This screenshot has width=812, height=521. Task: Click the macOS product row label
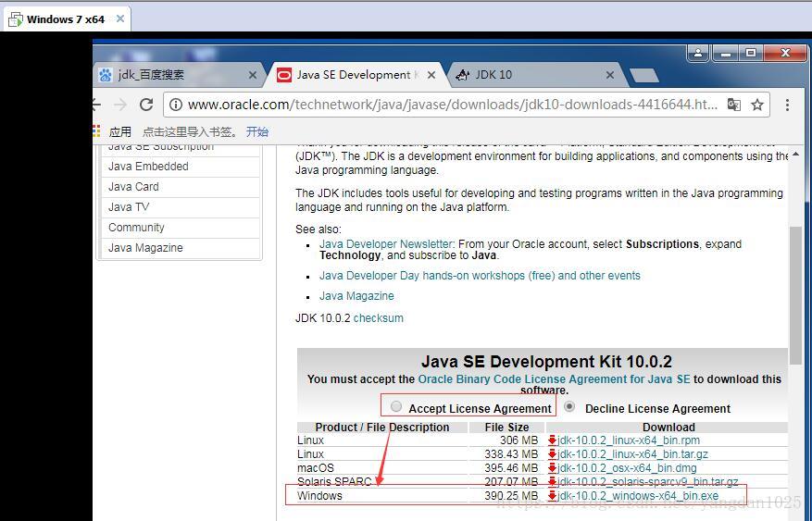click(316, 468)
